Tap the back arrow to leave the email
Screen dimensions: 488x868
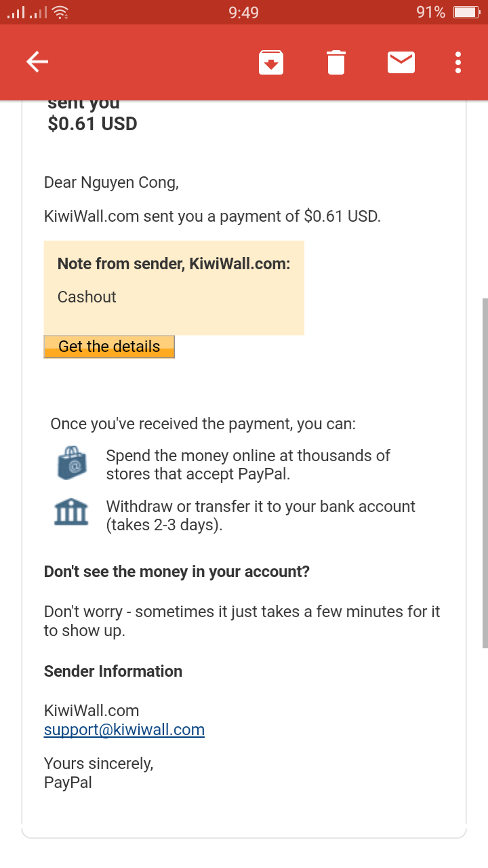pyautogui.click(x=37, y=62)
